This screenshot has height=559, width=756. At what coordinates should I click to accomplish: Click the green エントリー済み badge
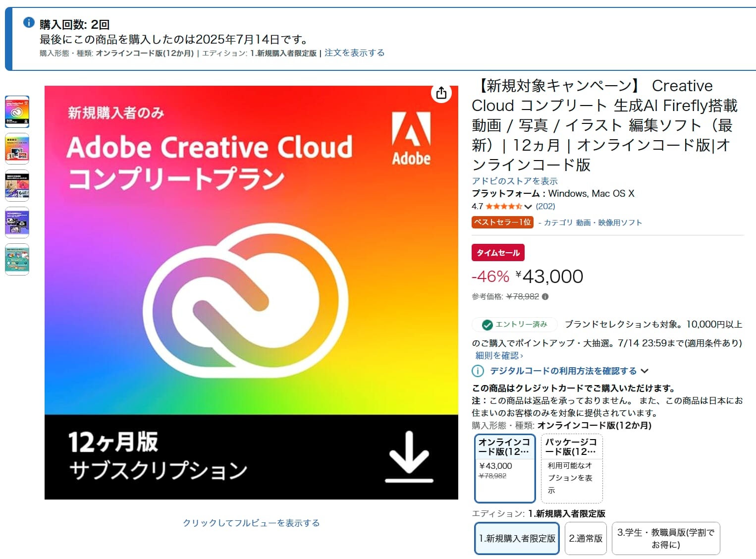[515, 325]
